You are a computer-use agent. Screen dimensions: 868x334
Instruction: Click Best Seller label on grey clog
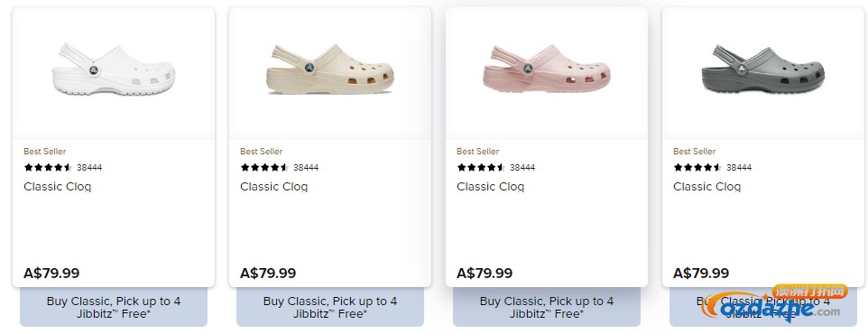point(694,152)
